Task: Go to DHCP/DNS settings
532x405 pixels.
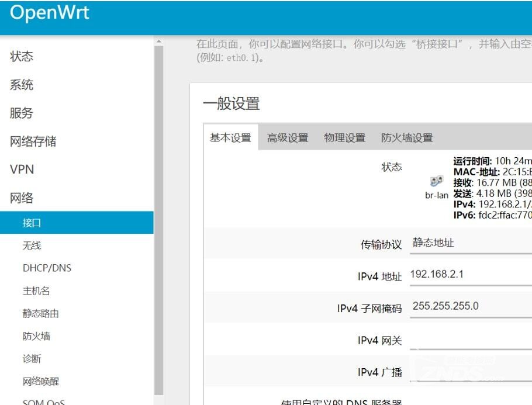Action: point(47,268)
